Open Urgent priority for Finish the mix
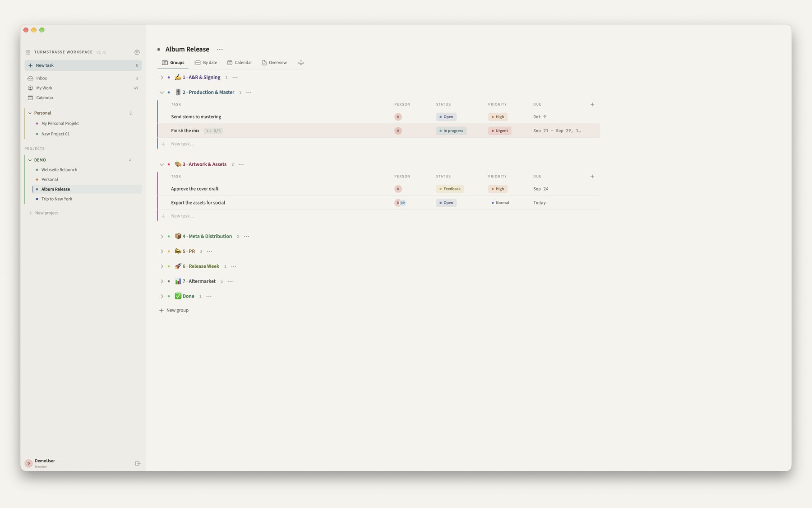This screenshot has width=812, height=508. (499, 131)
